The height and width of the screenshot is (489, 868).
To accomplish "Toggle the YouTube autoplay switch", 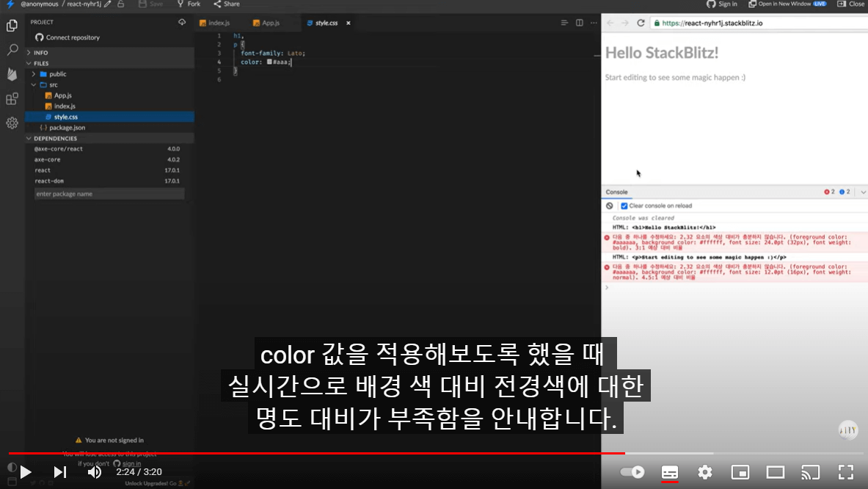I will (632, 472).
